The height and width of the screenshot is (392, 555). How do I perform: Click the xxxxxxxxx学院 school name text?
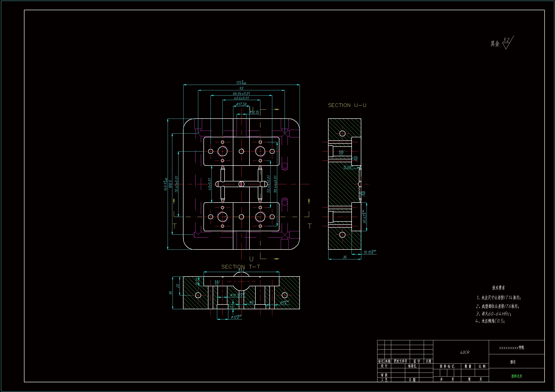tap(512, 348)
